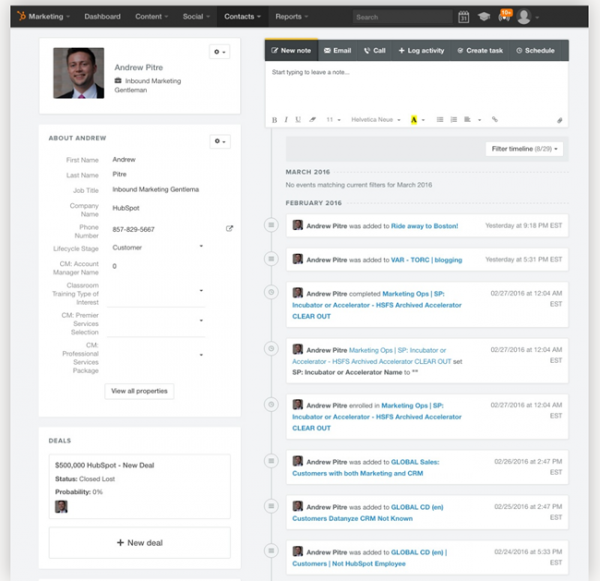600x581 pixels.
Task: Open $500,000 HubSpot - New Deal
Action: (x=104, y=465)
